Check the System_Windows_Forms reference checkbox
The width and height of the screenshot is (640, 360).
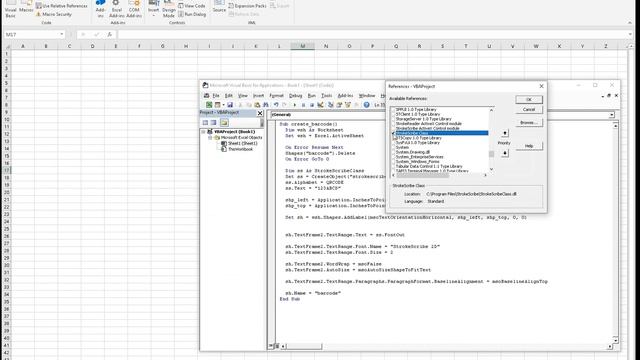pyautogui.click(x=393, y=162)
